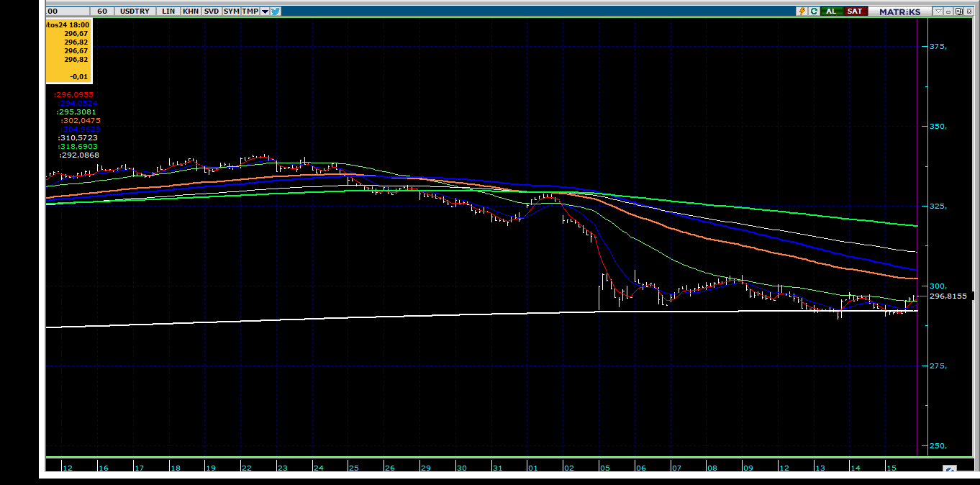980x485 pixels.
Task: Select blue indicator value 294,0524
Action: pyautogui.click(x=79, y=103)
